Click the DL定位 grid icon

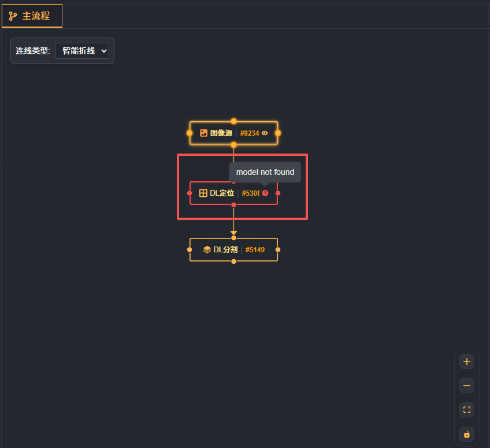point(203,193)
